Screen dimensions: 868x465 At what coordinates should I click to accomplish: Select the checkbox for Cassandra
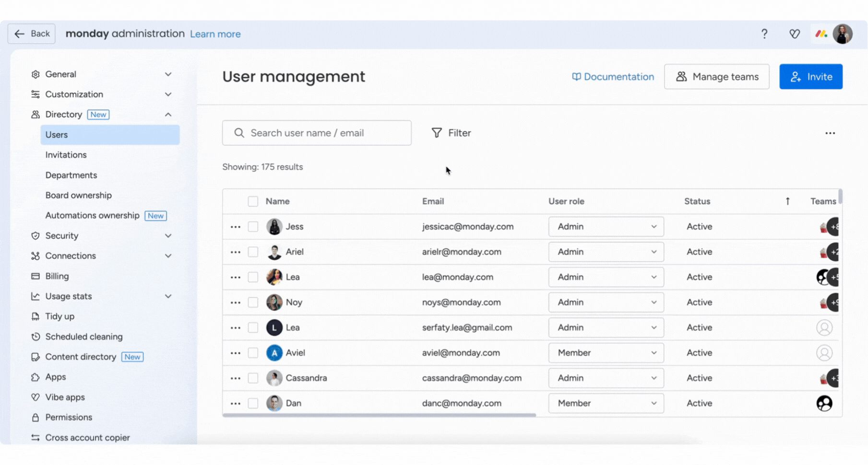tap(253, 378)
